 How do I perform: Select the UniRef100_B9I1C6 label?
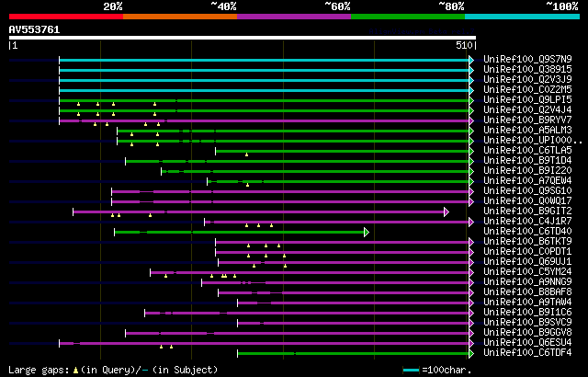tap(527, 313)
